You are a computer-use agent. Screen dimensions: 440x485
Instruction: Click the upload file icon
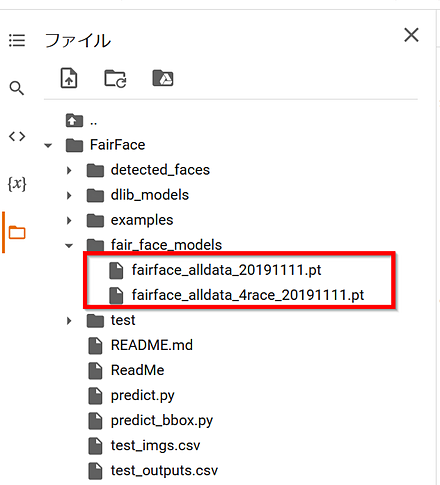69,78
